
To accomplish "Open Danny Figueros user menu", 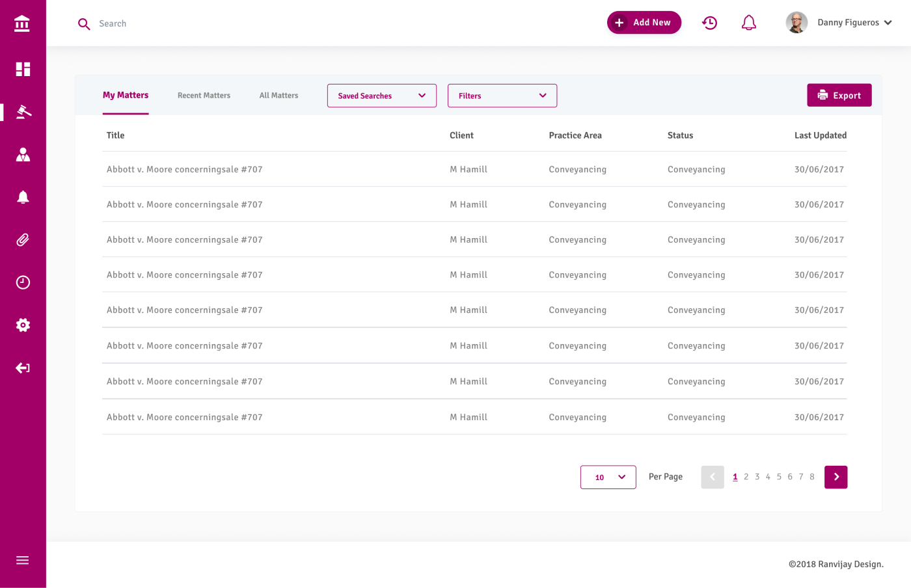I will (839, 23).
